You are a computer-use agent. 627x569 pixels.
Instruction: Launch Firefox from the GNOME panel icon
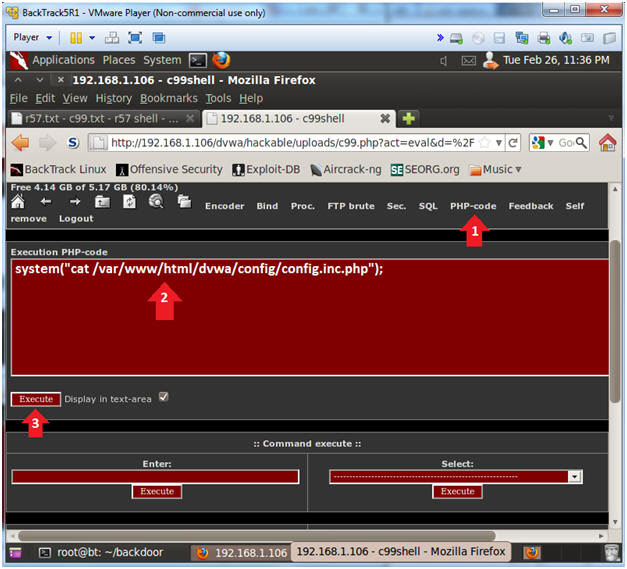click(x=221, y=60)
